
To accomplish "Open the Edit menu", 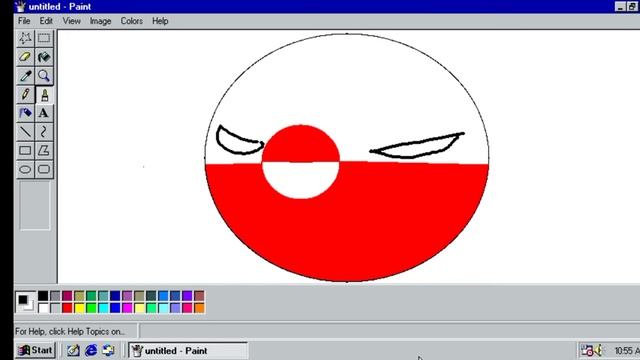I will tap(46, 21).
